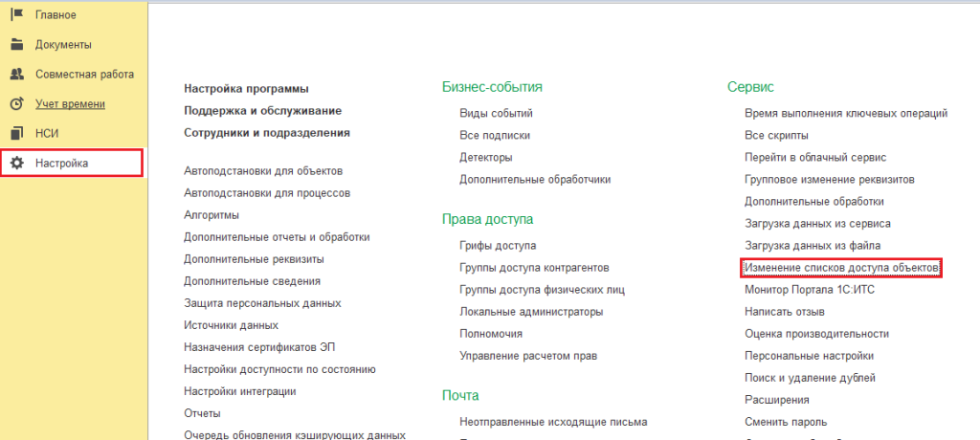Open Дополнительные отчеты и обработки
The height and width of the screenshot is (440, 980).
pyautogui.click(x=277, y=237)
